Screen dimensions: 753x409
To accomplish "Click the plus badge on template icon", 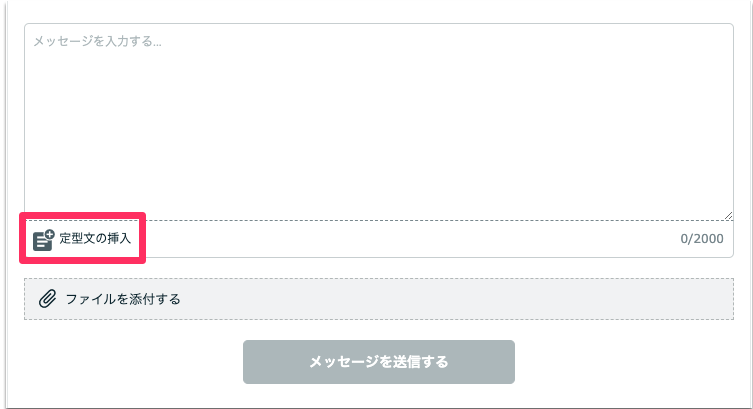I will pyautogui.click(x=49, y=234).
